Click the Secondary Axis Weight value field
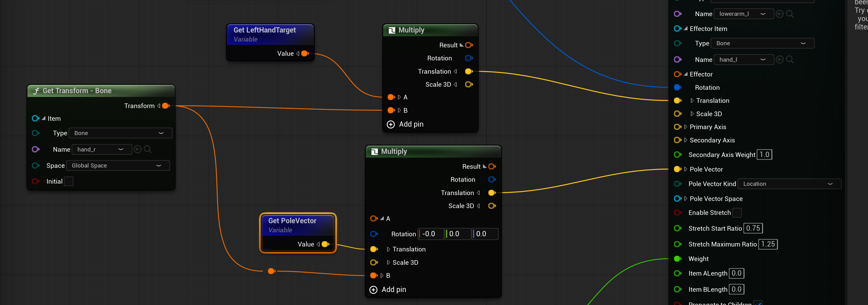 coord(764,155)
